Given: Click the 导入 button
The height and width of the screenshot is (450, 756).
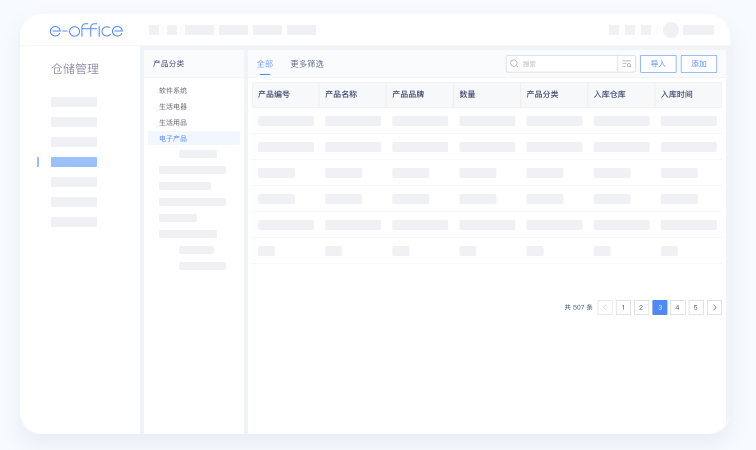Looking at the screenshot, I should [x=658, y=64].
